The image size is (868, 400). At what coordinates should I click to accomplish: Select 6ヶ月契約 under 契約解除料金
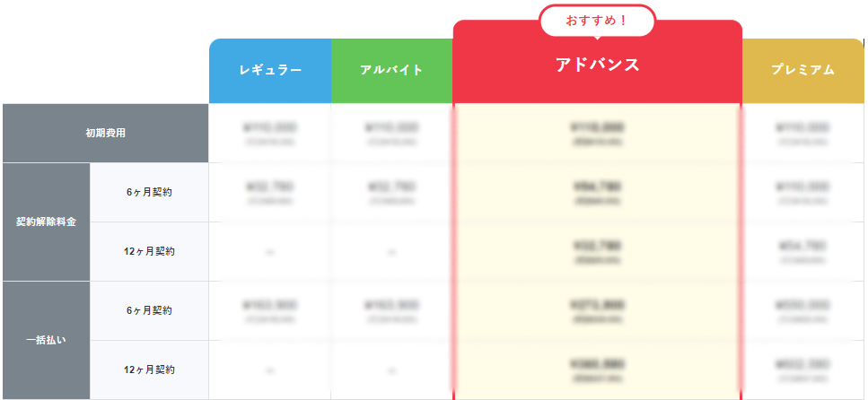click(150, 193)
